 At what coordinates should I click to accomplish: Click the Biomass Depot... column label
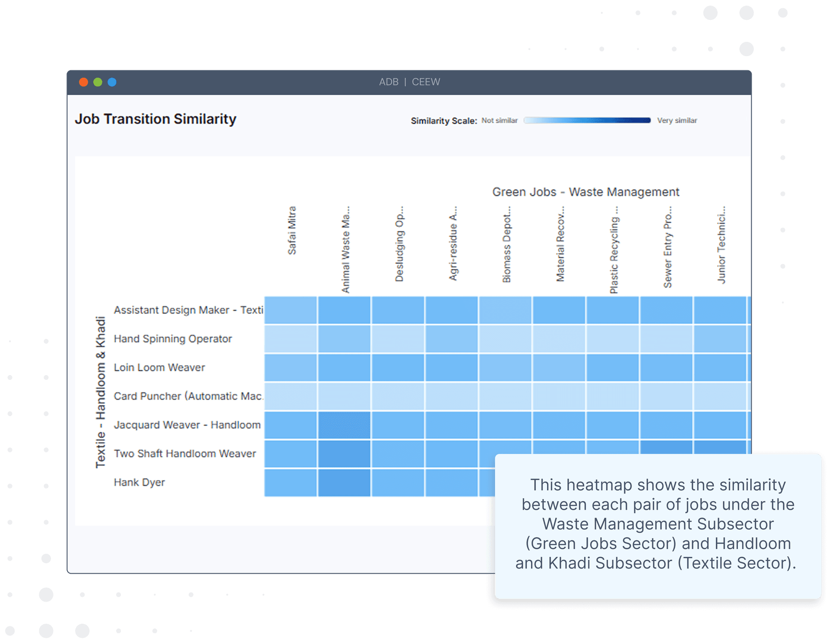(506, 244)
